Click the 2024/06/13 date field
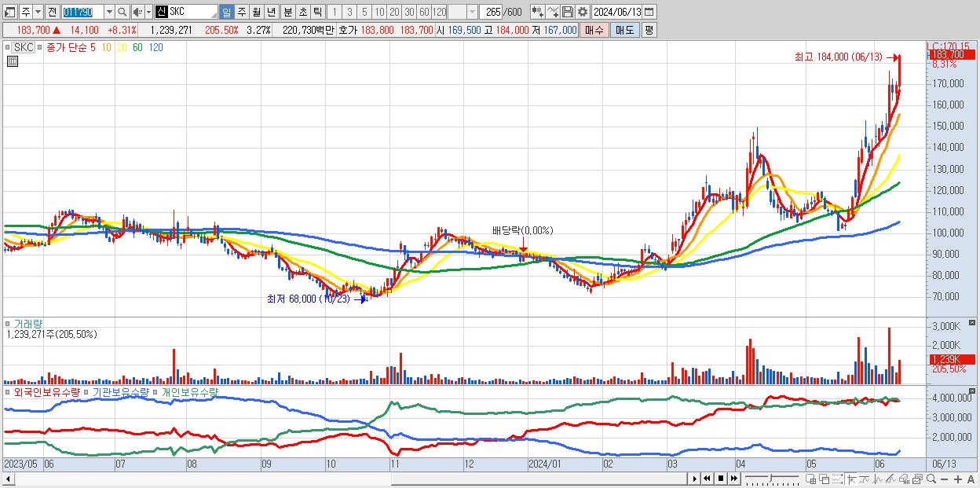The image size is (980, 488). click(x=617, y=12)
